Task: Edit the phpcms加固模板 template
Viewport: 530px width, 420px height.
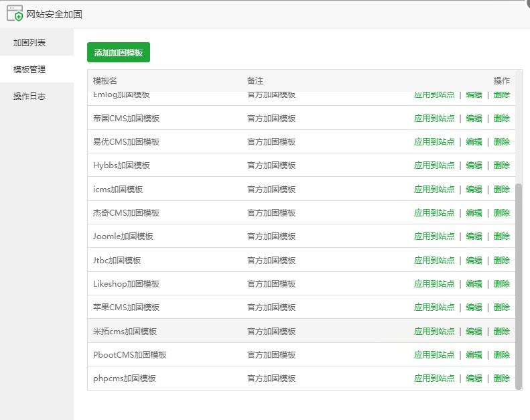Action: [474, 378]
